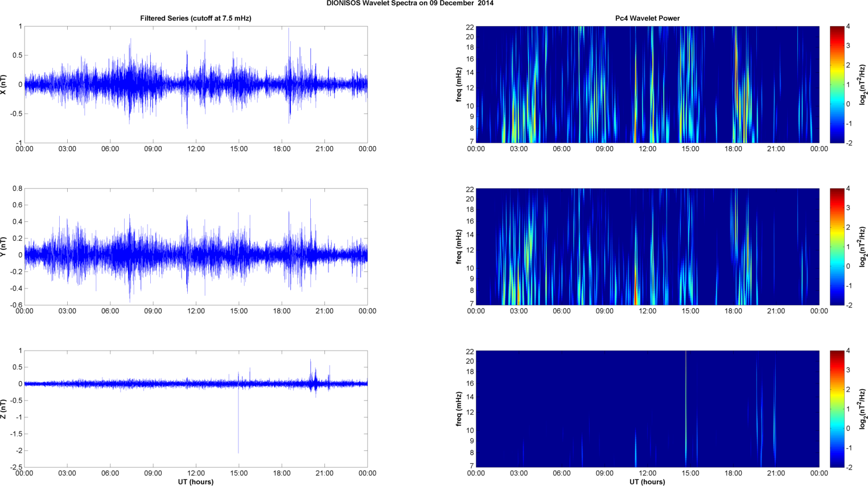Select 'freq (mHz)' label of the middle spectrogram
The image size is (868, 486).
(x=459, y=246)
